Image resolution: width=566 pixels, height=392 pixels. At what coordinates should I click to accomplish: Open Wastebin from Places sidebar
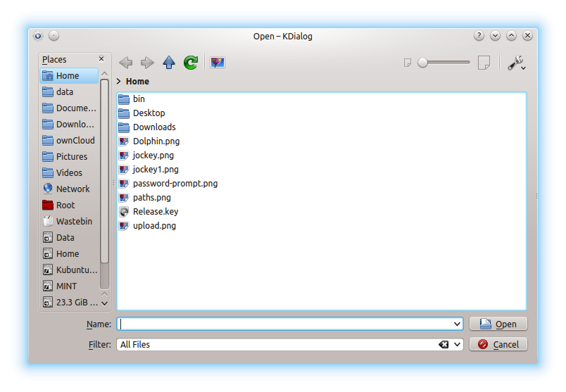click(74, 221)
